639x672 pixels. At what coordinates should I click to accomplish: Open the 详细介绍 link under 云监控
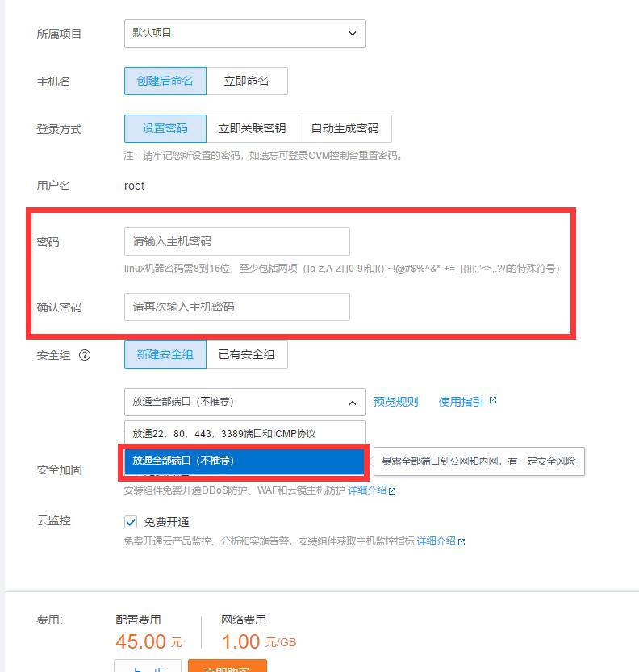pos(436,541)
